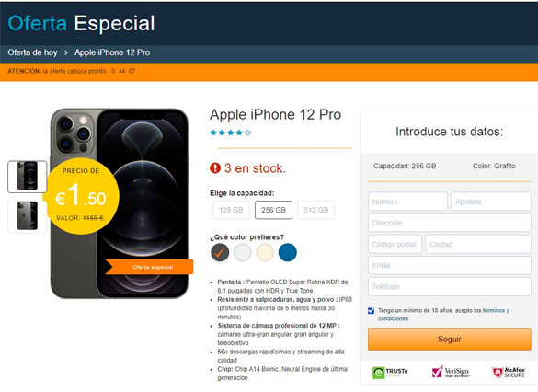The height and width of the screenshot is (392, 538).
Task: Select the 128 GB capacity option
Action: (231, 210)
